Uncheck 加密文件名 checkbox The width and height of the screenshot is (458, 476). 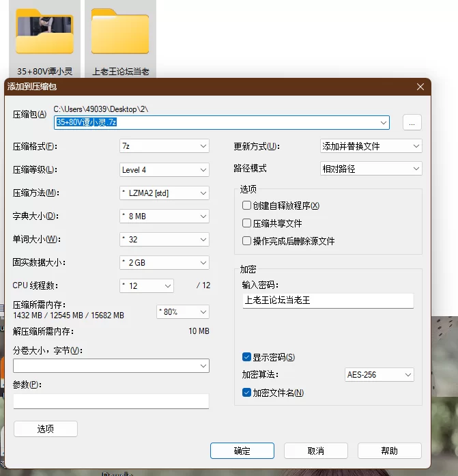246,393
